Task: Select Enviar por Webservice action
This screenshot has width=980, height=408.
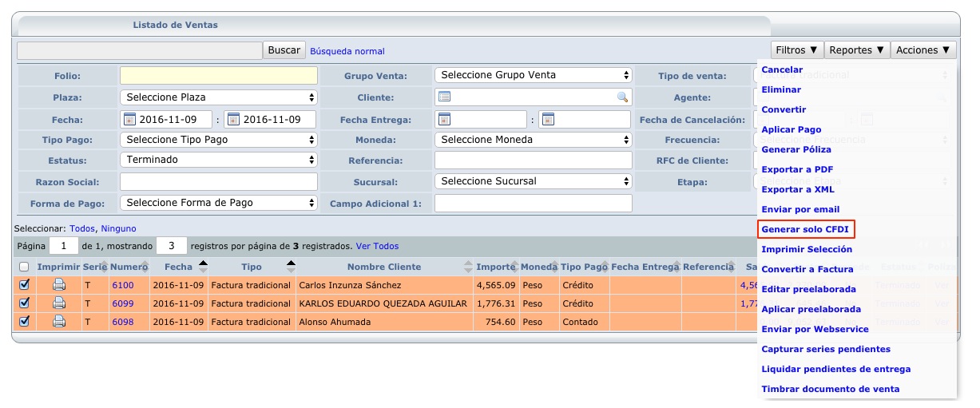Action: tap(815, 329)
